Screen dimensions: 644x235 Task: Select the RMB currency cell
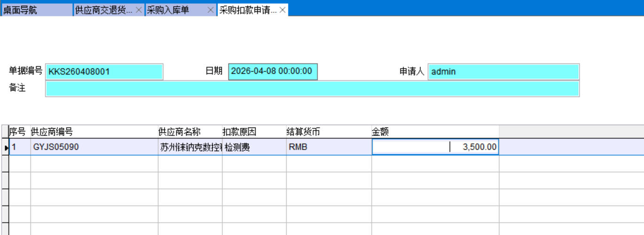tap(328, 147)
